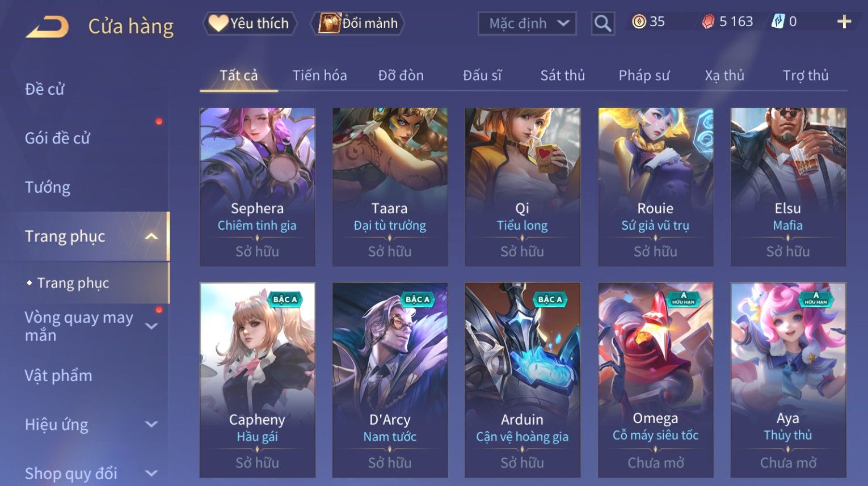Click the gold coin currency icon

pyautogui.click(x=639, y=22)
